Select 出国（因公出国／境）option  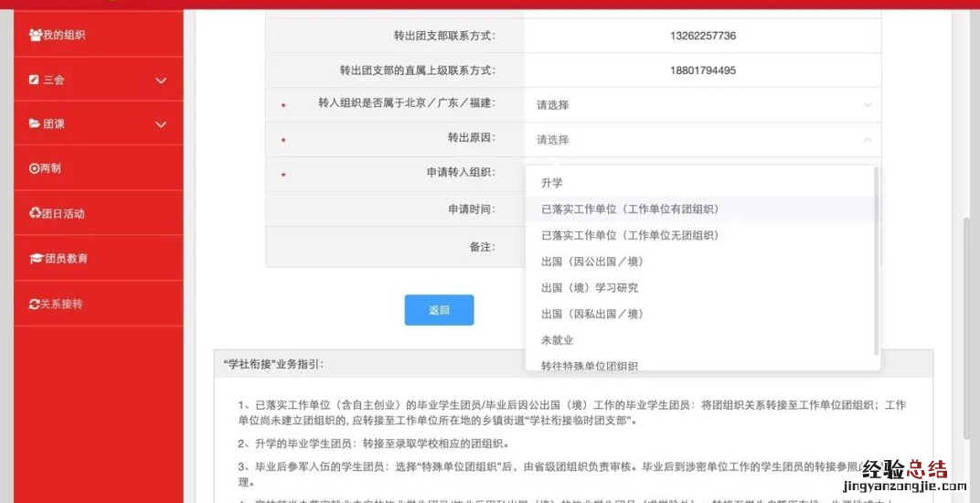(x=592, y=262)
